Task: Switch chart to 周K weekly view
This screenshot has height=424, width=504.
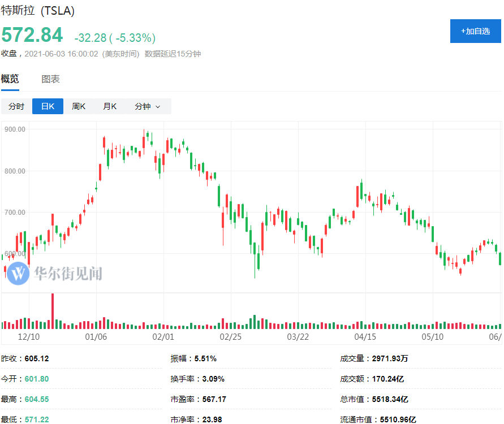Action: point(79,106)
